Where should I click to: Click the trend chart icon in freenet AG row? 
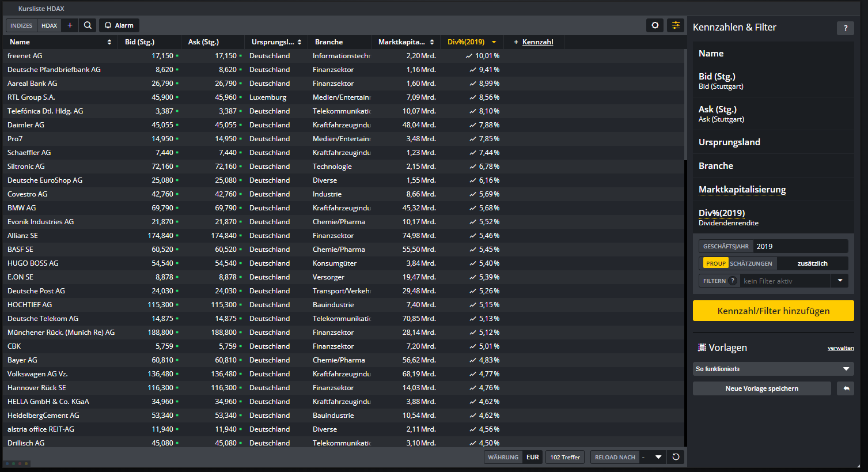click(x=469, y=56)
